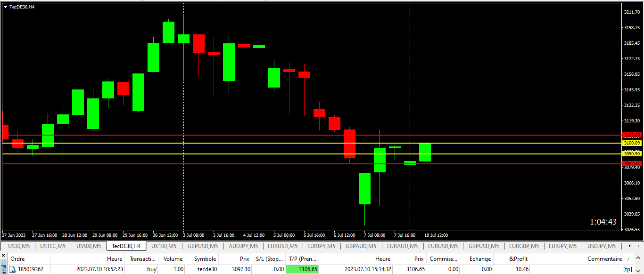
Task: Click the red 3082.41 price label
Action: pyautogui.click(x=632, y=164)
